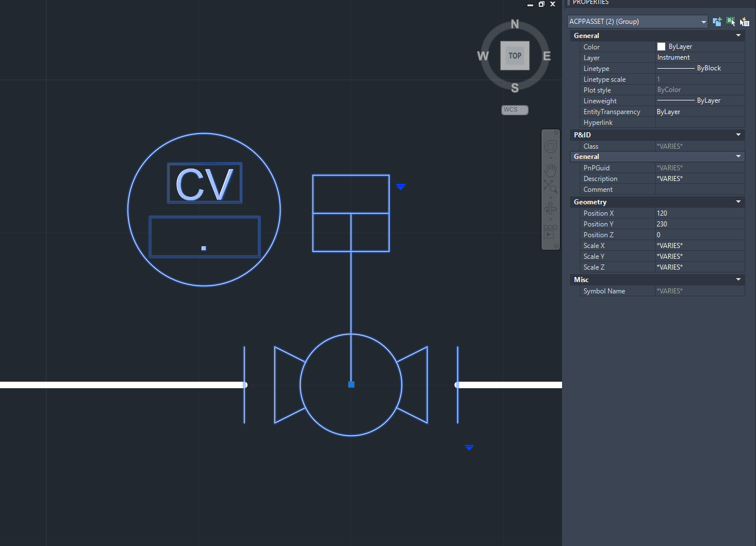756x546 pixels.
Task: Toggle the PICKADD icon in Properties palette
Action: click(x=717, y=21)
